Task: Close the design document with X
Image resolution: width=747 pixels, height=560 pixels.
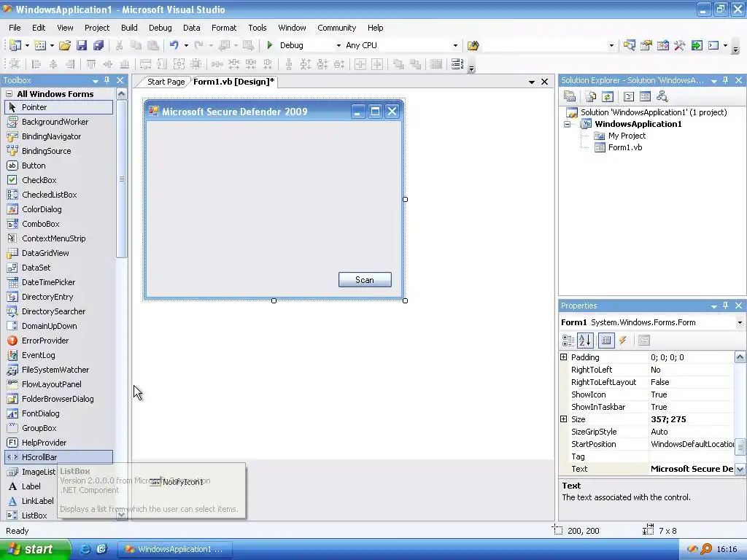Action: 544,82
